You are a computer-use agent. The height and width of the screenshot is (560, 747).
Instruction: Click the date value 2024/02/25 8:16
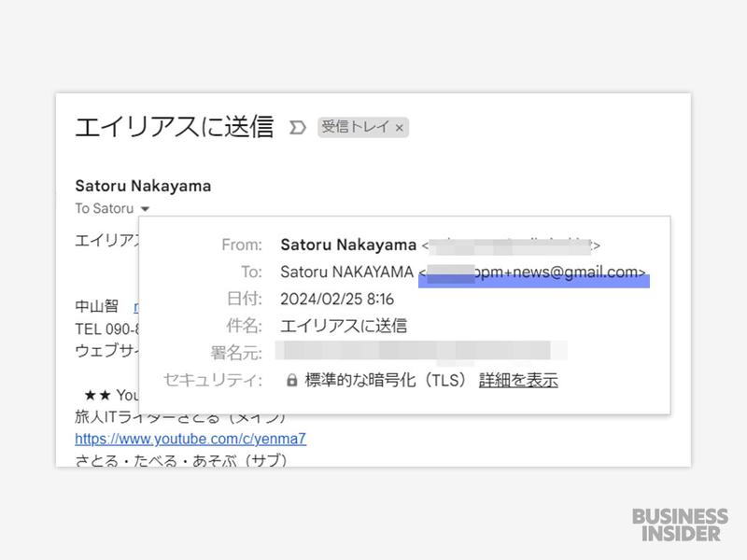point(337,299)
